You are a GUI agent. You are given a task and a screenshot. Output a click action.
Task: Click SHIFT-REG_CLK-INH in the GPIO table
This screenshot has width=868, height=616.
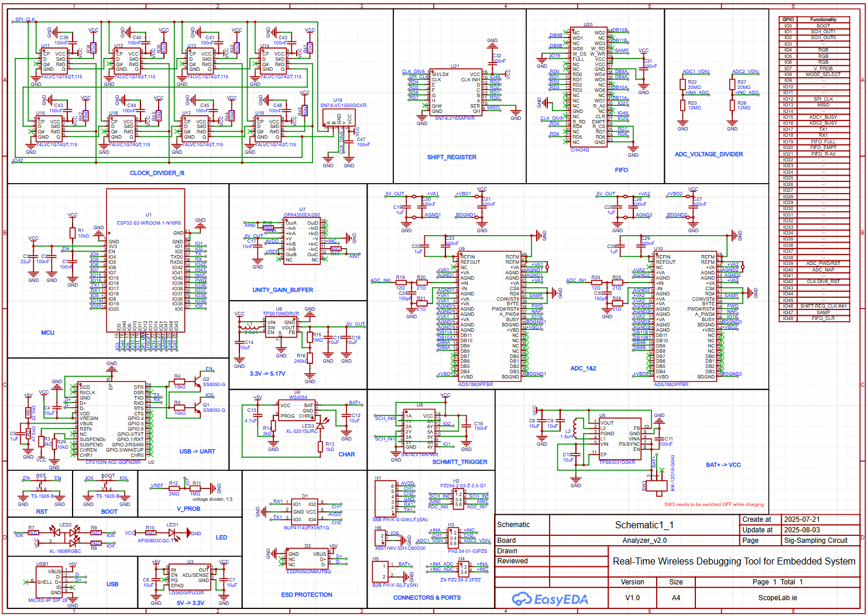click(824, 307)
